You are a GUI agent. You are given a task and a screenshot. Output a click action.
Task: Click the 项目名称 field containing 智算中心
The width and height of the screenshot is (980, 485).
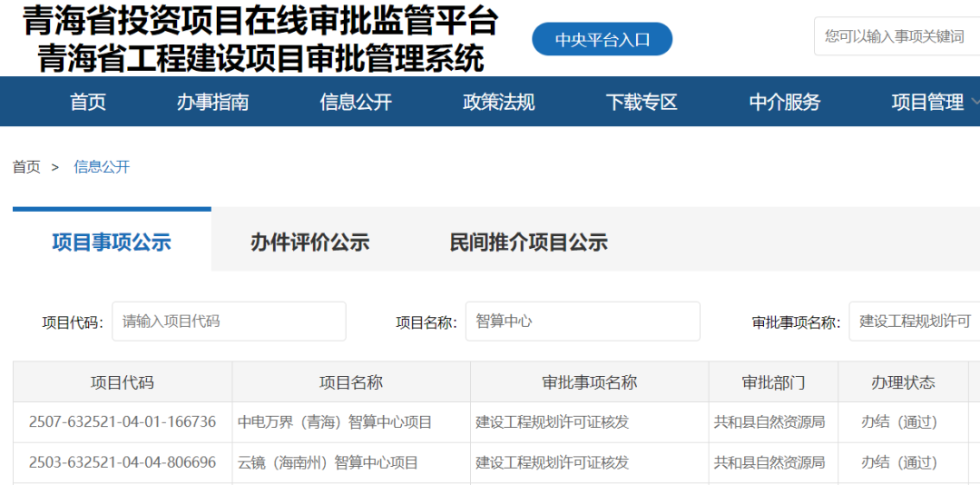[x=582, y=322]
